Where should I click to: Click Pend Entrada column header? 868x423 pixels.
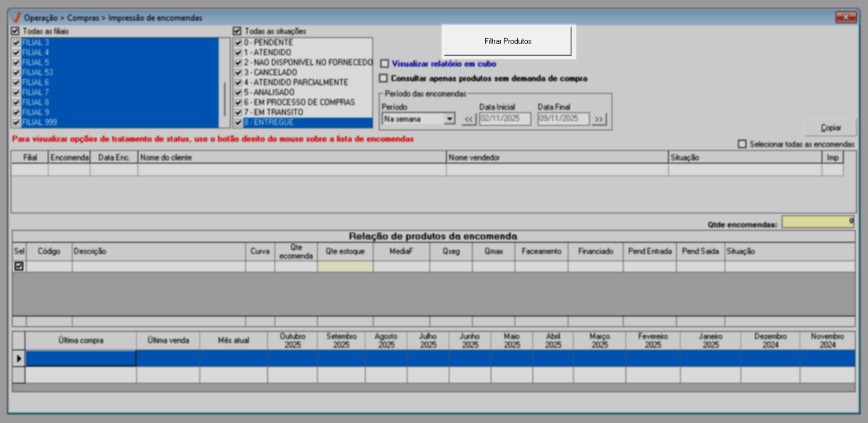pos(650,251)
